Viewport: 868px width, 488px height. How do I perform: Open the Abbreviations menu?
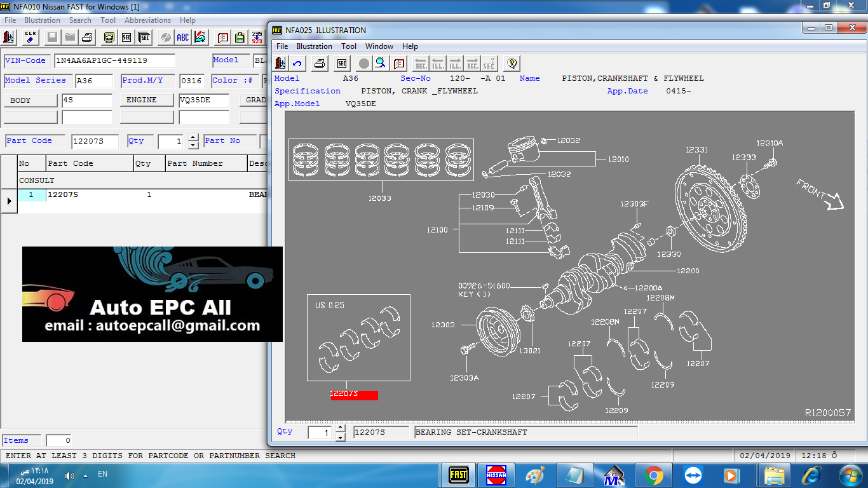click(x=148, y=20)
